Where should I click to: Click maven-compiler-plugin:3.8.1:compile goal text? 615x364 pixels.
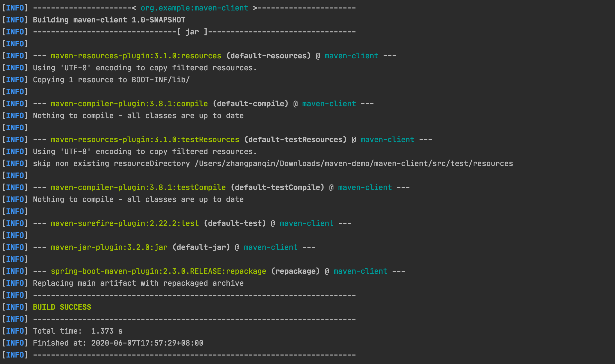pyautogui.click(x=129, y=104)
